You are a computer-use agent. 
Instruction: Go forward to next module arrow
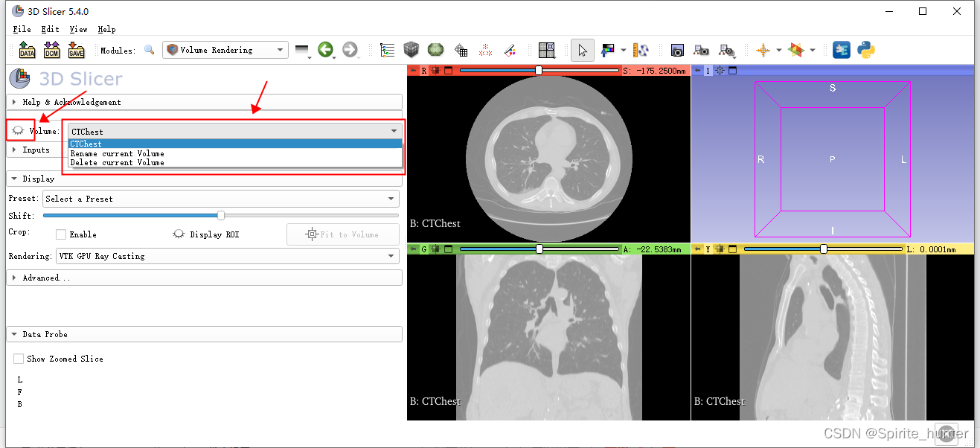350,50
